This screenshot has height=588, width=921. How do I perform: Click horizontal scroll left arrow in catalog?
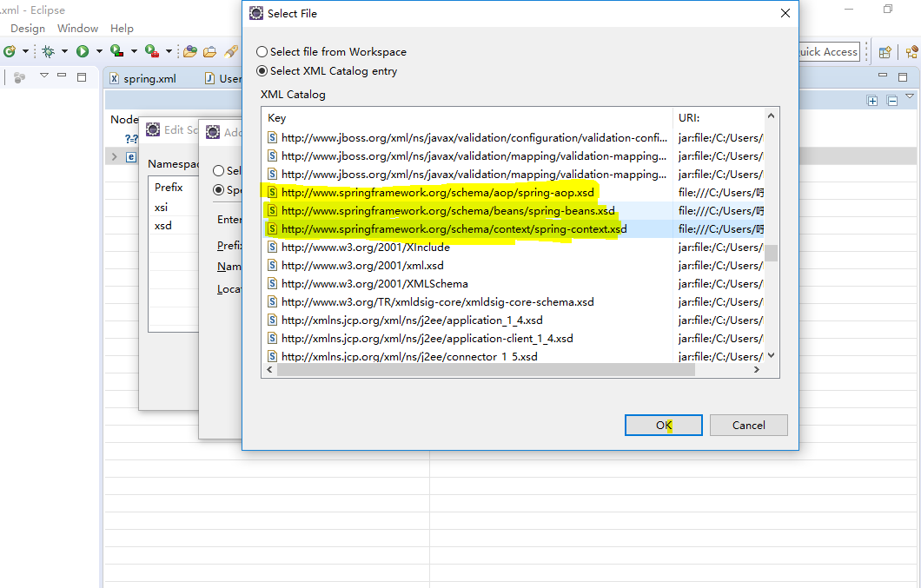click(x=269, y=369)
